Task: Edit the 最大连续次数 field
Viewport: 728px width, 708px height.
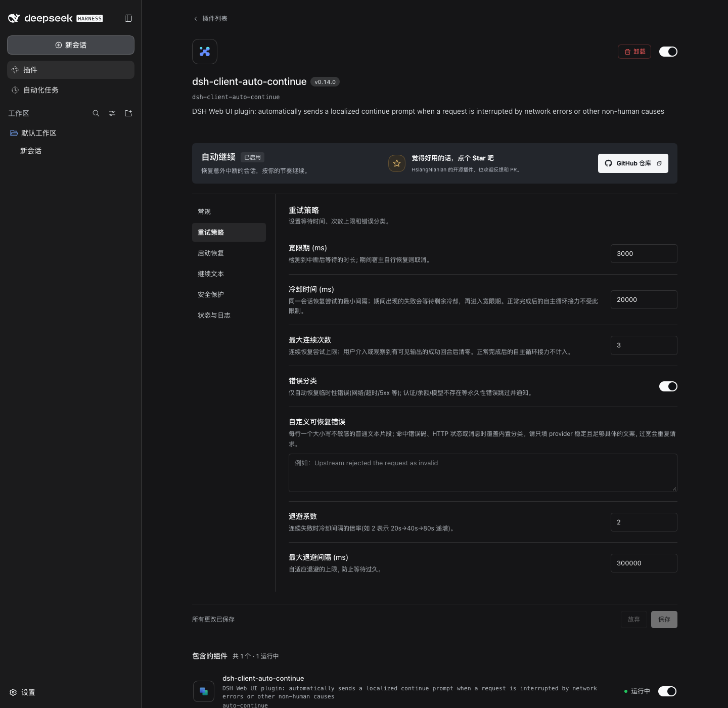Action: pyautogui.click(x=644, y=345)
